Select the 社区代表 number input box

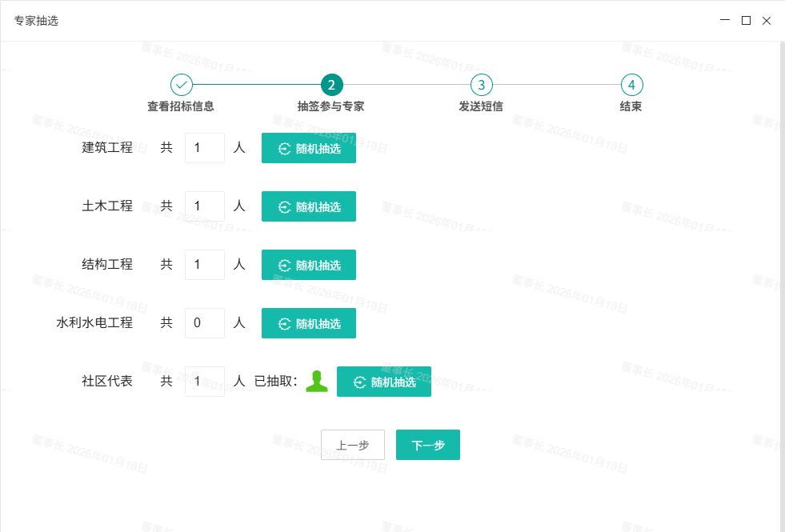click(x=204, y=382)
